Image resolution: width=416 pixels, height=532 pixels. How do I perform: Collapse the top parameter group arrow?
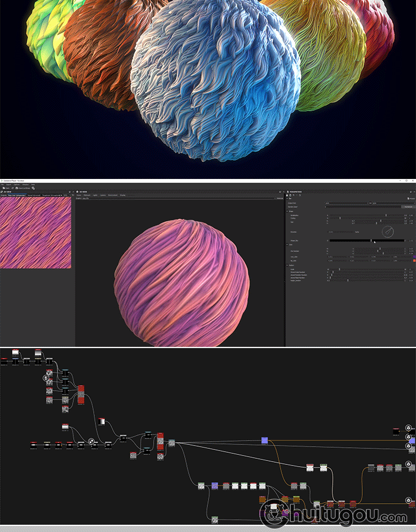coord(287,198)
